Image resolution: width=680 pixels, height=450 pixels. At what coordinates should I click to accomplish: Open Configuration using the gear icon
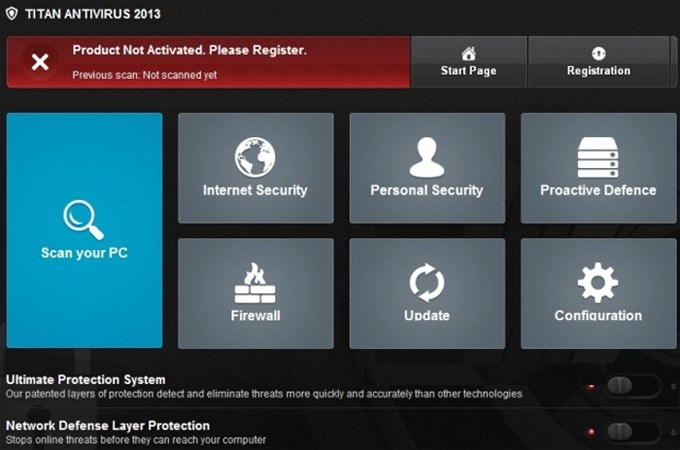(598, 283)
